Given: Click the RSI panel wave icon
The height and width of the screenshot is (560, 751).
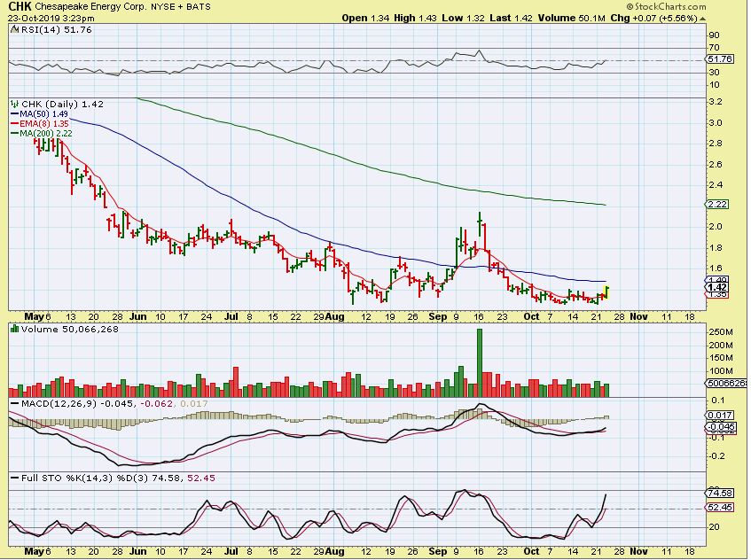Looking at the screenshot, I should point(14,29).
